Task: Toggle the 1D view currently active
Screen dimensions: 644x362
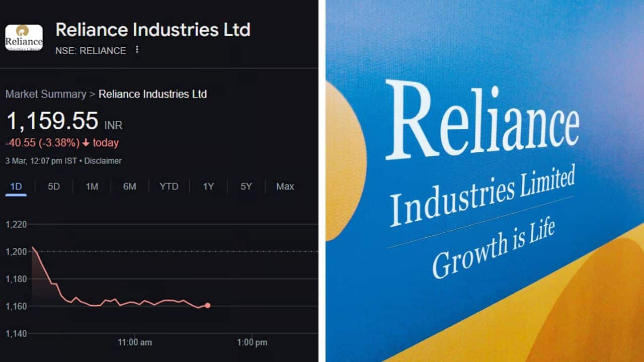Action: point(15,186)
